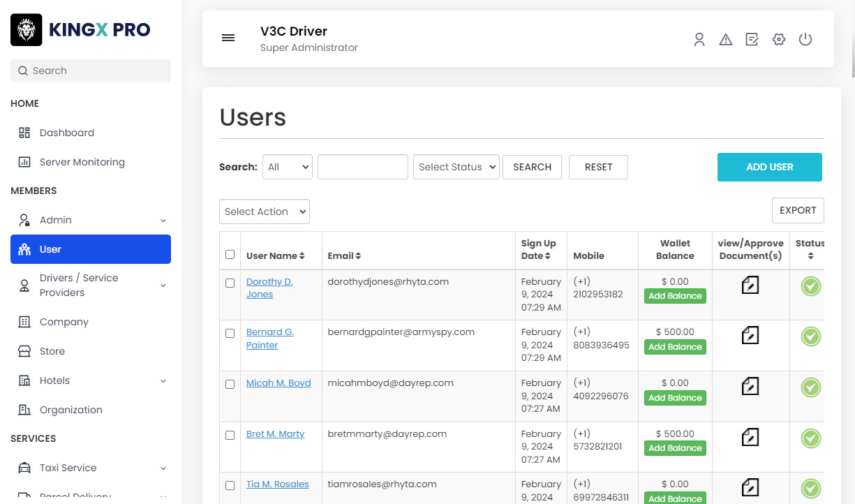Expand the Admin menu chevron
The image size is (855, 504).
[x=163, y=221]
